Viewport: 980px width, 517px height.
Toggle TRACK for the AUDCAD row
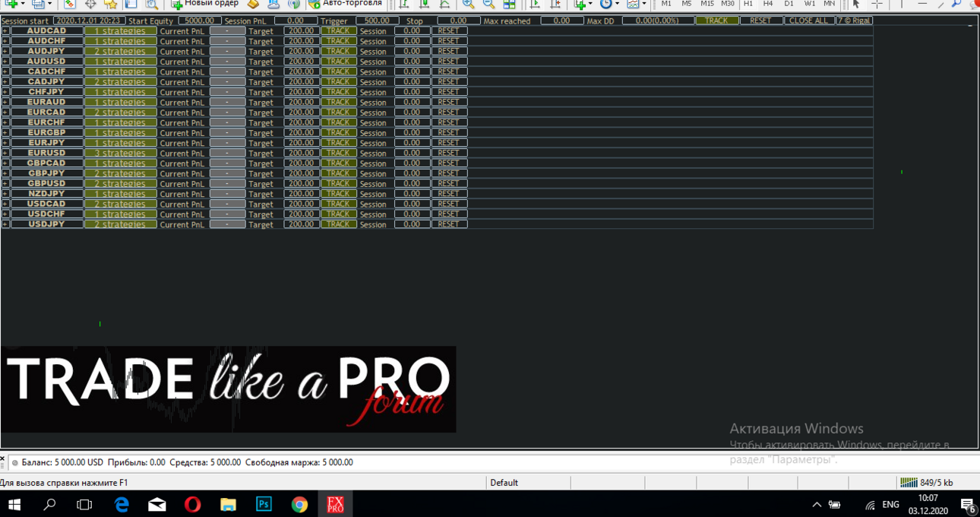[x=339, y=31]
